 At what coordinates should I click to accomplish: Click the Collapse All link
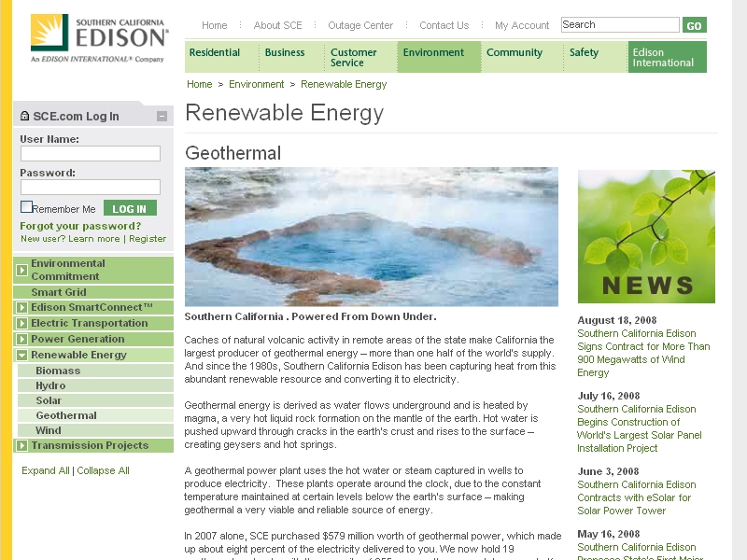(103, 470)
